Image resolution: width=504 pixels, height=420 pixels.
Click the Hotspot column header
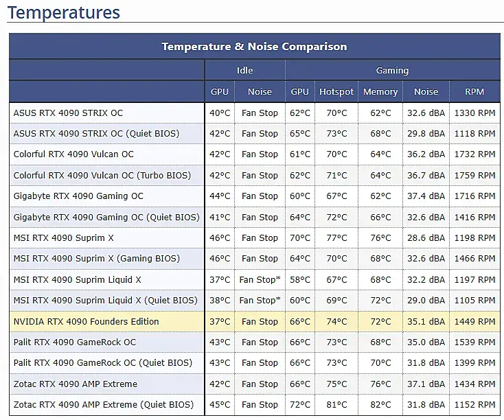tap(336, 91)
